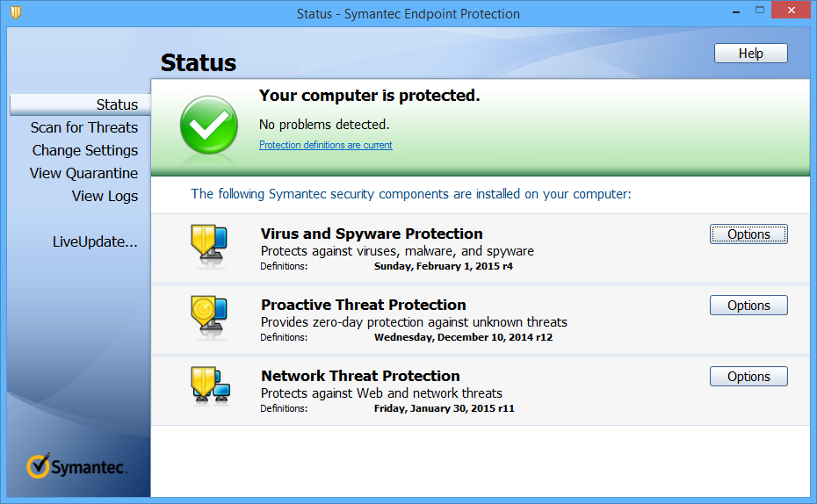Screen dimensions: 817x504
Task: Open the Status page in the sidebar
Action: (117, 104)
